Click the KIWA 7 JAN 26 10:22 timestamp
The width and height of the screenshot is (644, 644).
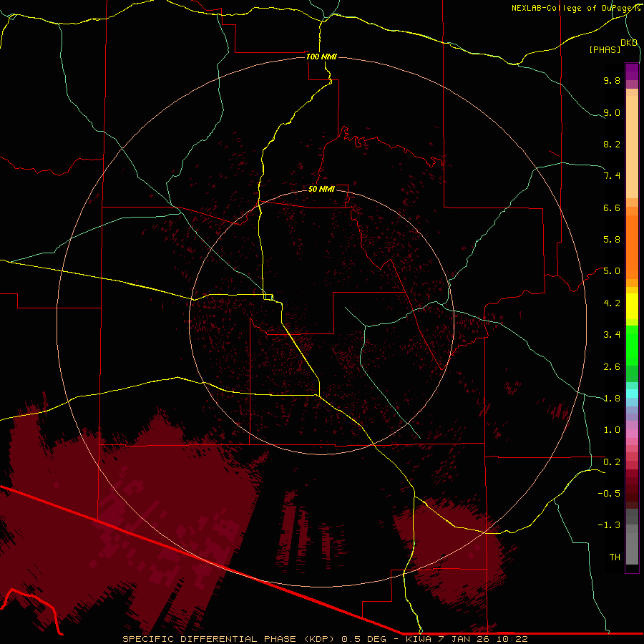coord(467,639)
